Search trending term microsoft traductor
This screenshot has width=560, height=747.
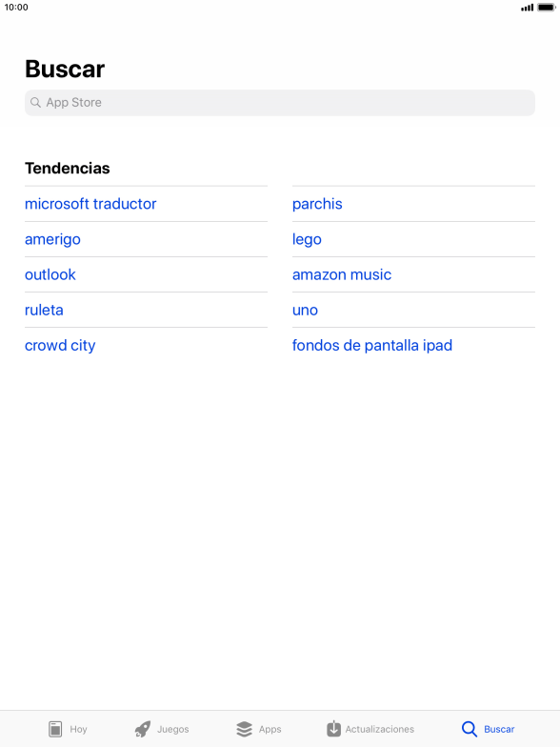[90, 204]
